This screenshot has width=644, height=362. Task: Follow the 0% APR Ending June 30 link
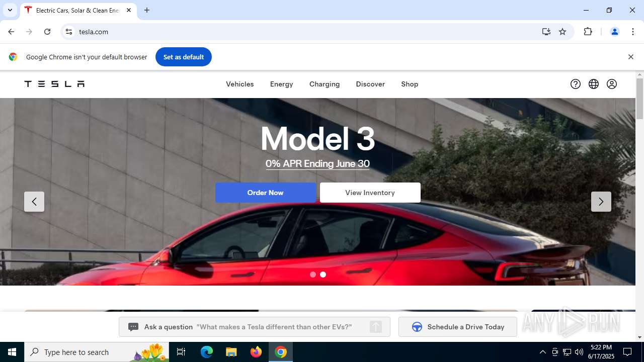pyautogui.click(x=317, y=164)
